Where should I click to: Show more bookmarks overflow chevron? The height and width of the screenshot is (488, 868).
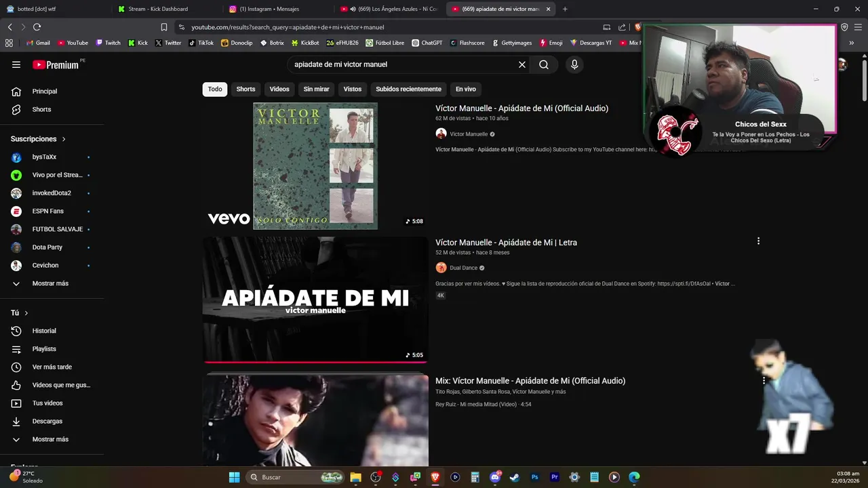(x=852, y=43)
